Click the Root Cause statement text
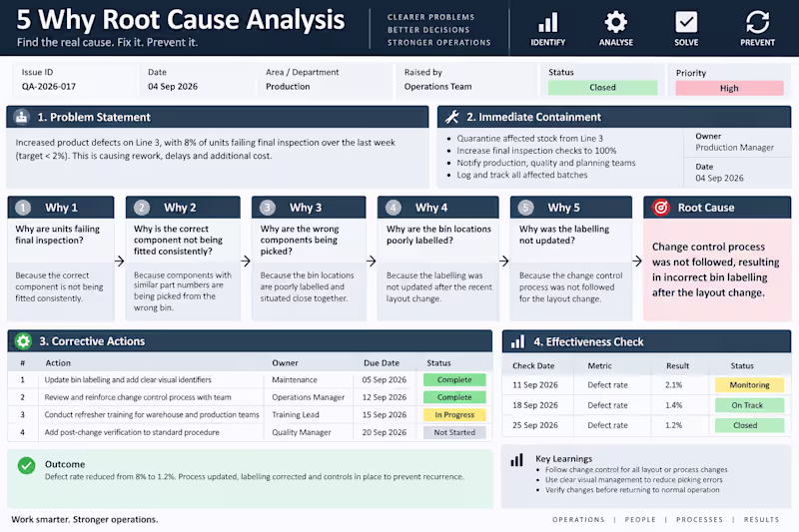Viewport: 799px width, 532px height. point(715,269)
